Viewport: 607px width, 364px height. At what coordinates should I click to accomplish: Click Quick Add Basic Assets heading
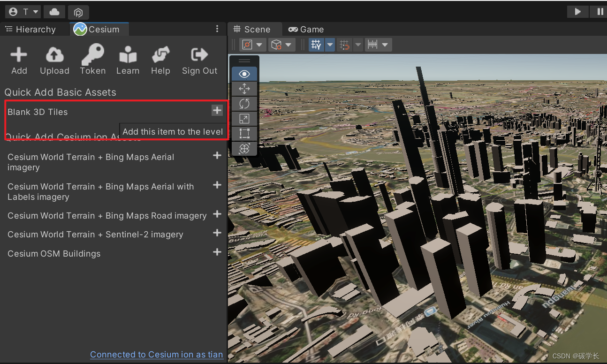[60, 92]
